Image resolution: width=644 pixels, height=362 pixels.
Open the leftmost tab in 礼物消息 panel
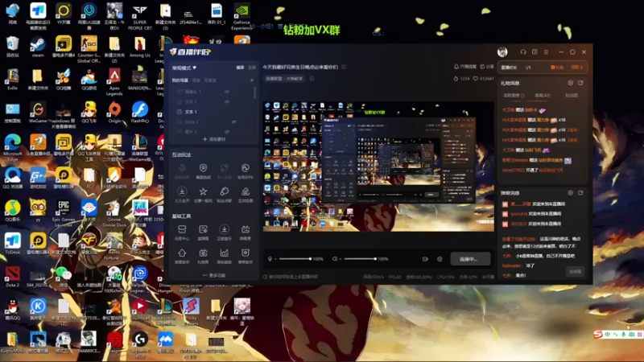(514, 95)
